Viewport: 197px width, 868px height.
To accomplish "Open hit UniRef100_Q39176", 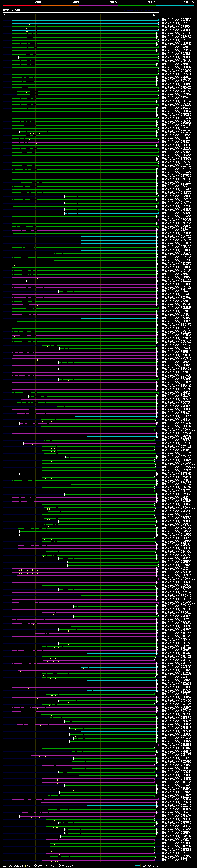I will [x=177, y=23].
